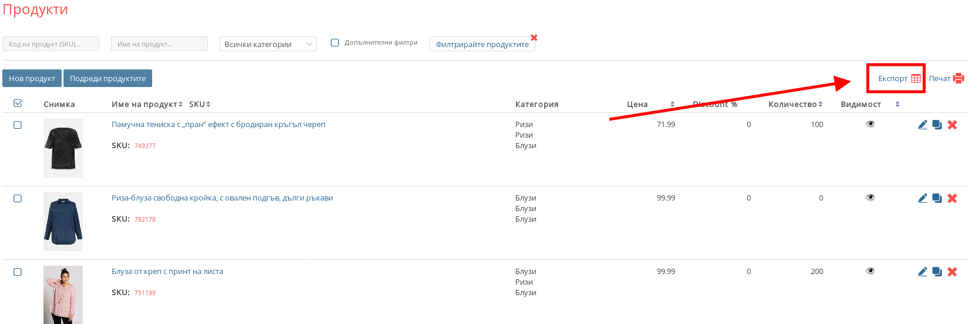Check the select-all products header checkbox
The image size is (980, 324).
point(18,103)
